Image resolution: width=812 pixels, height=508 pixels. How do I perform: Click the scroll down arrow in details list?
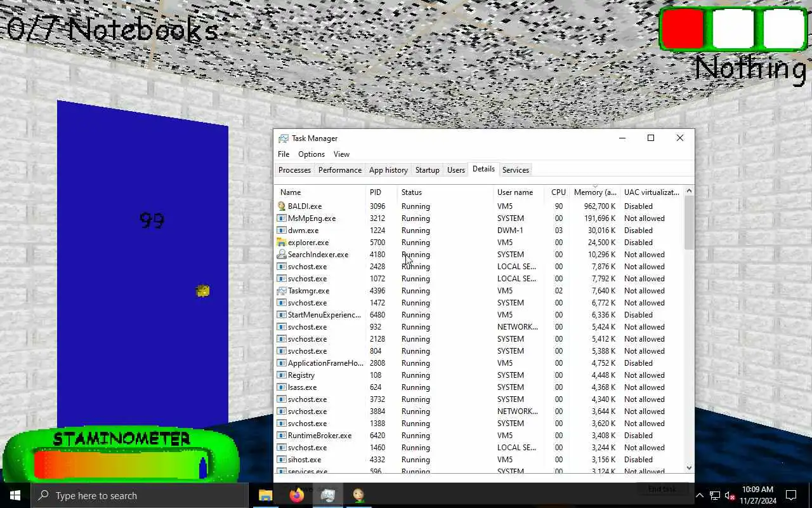coord(689,468)
